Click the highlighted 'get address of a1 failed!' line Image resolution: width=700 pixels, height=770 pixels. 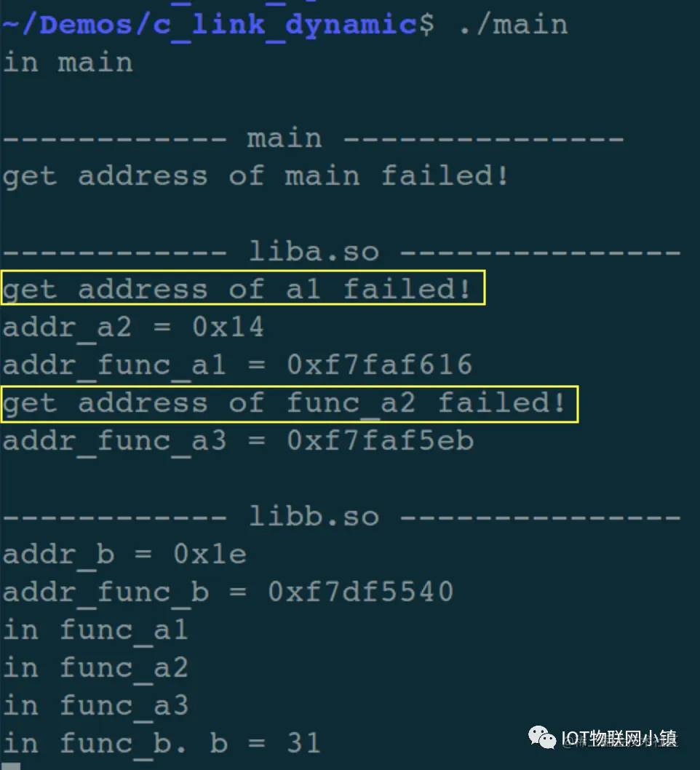tap(243, 287)
